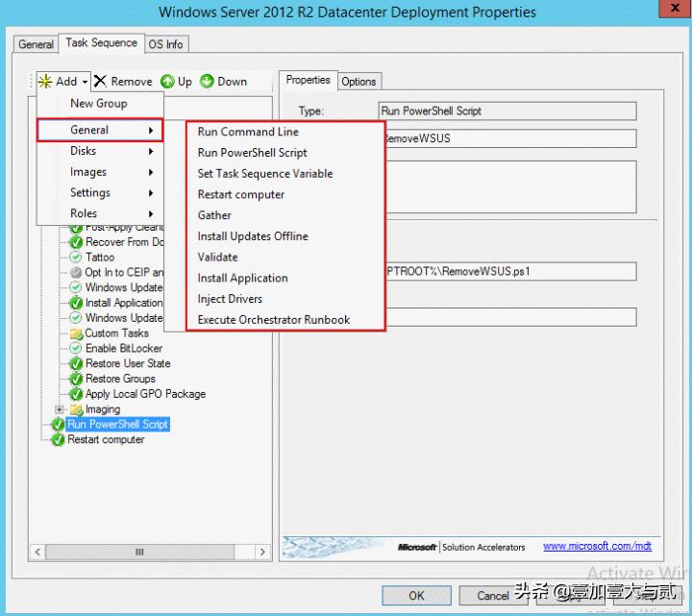Choose Execute Orchestrator Runbook

pos(274,319)
